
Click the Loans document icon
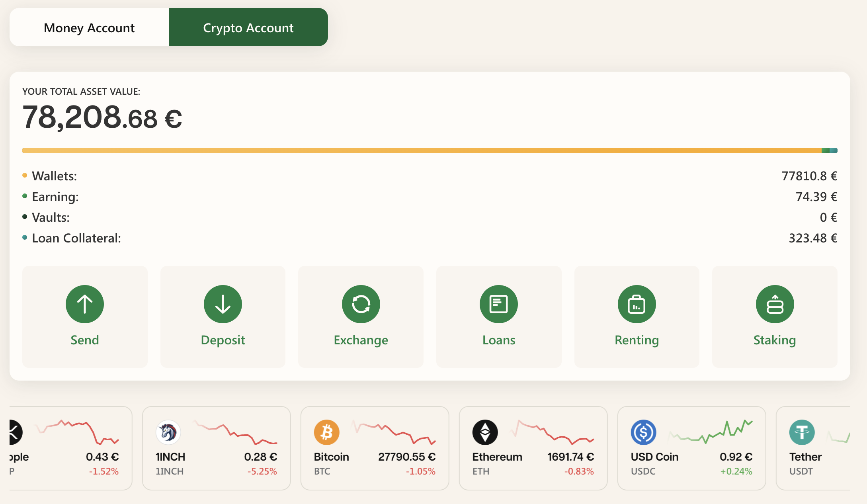point(499,304)
